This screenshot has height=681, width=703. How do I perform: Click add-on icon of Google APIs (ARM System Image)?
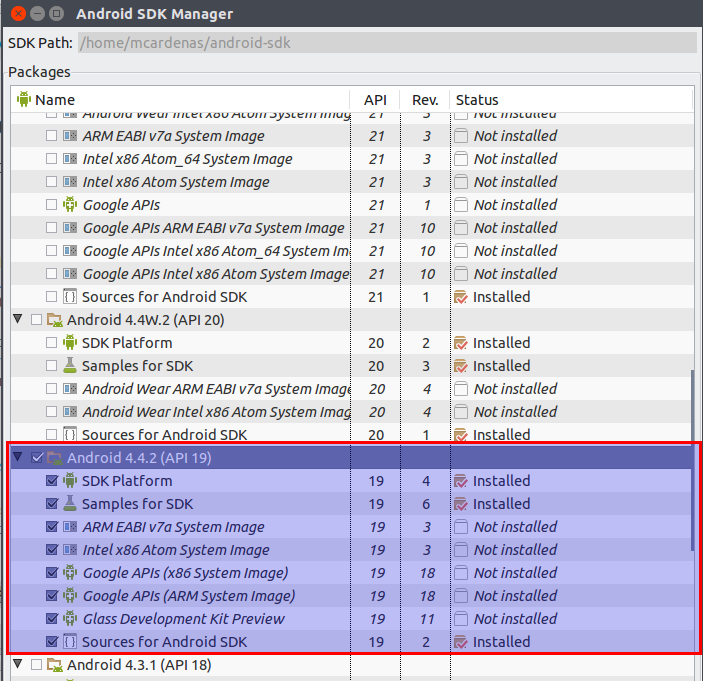point(70,595)
